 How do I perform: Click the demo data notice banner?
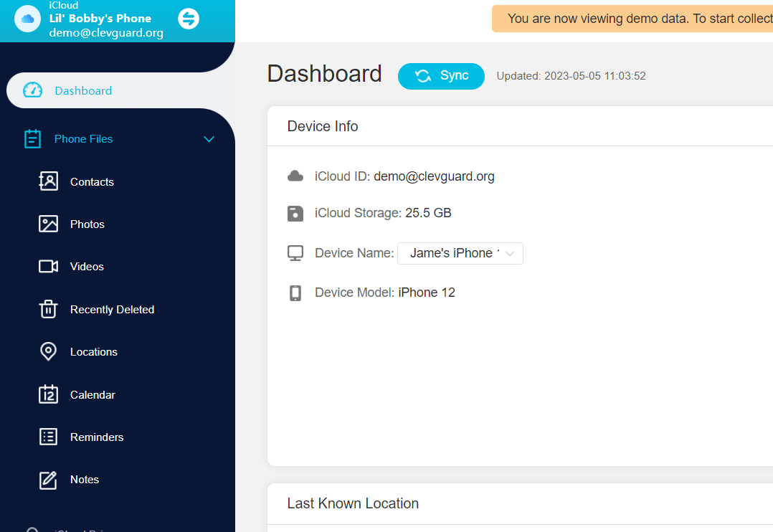coord(632,19)
